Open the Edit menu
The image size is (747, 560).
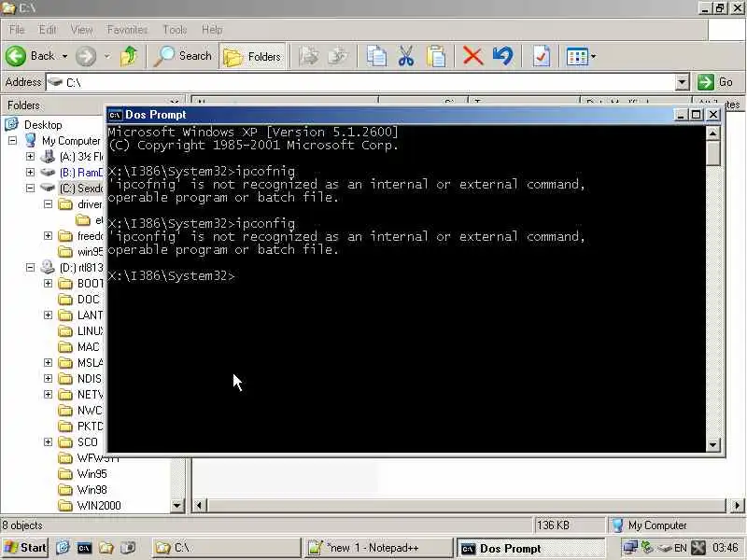(48, 30)
